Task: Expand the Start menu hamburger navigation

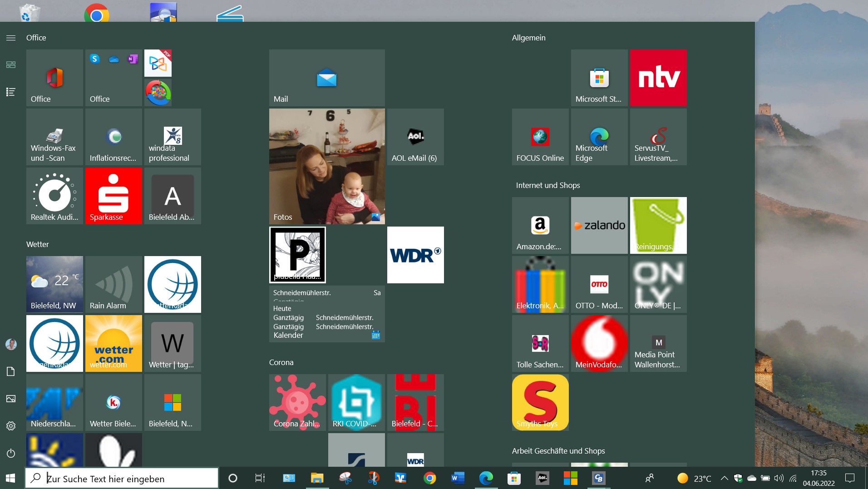Action: click(11, 38)
